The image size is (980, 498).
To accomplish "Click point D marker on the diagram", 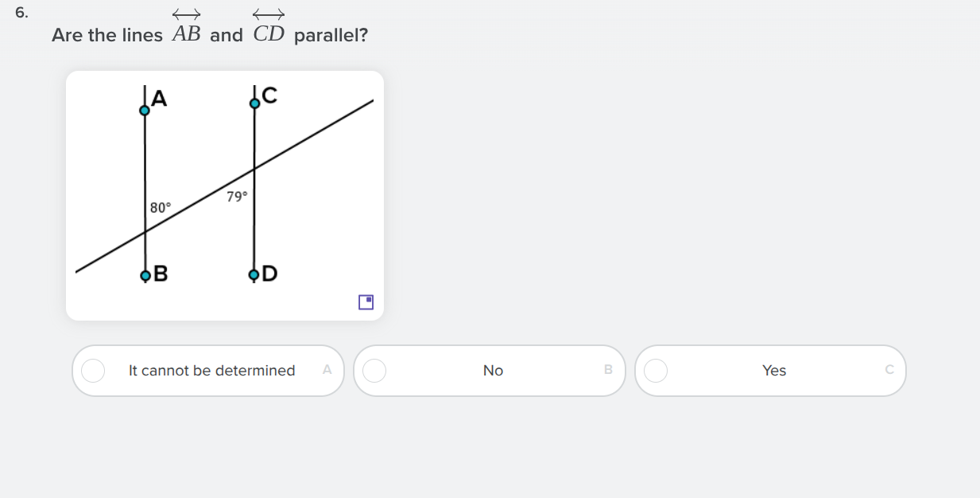I will click(x=253, y=275).
